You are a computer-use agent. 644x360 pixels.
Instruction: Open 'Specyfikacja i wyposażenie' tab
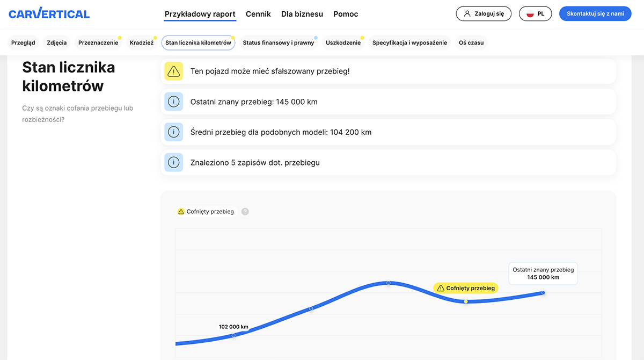tap(409, 42)
